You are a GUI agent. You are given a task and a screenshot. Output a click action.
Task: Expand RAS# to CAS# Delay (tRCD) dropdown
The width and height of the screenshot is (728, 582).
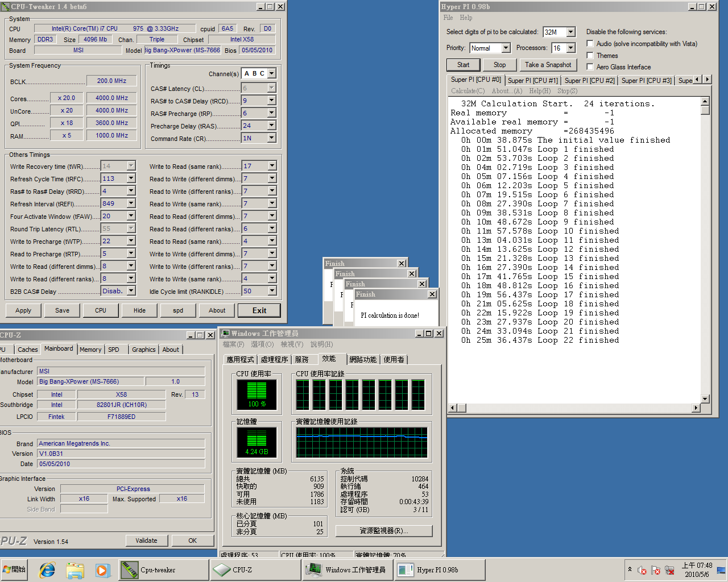271,101
